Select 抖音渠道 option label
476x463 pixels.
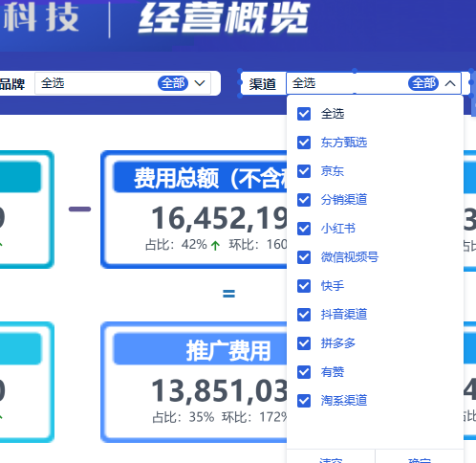click(344, 315)
